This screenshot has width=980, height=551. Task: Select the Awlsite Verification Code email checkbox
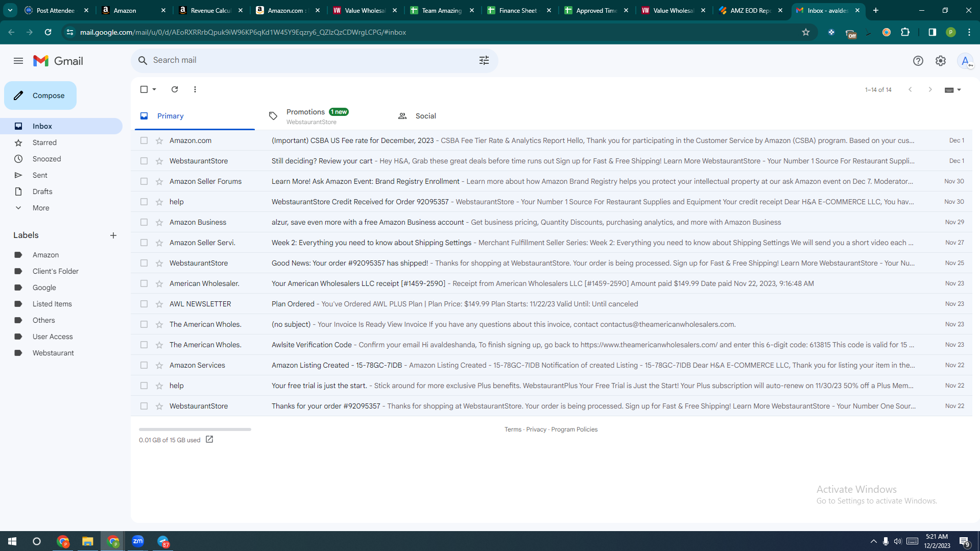[x=144, y=345]
